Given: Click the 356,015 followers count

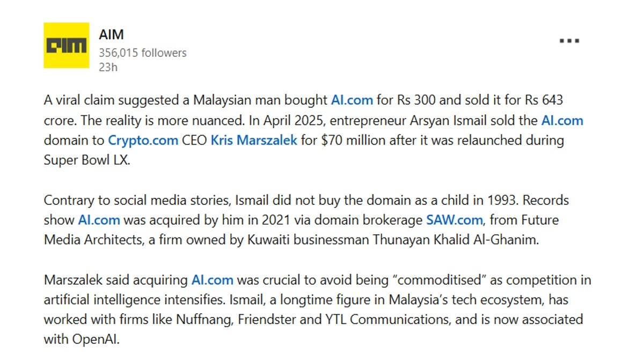Looking at the screenshot, I should 142,53.
